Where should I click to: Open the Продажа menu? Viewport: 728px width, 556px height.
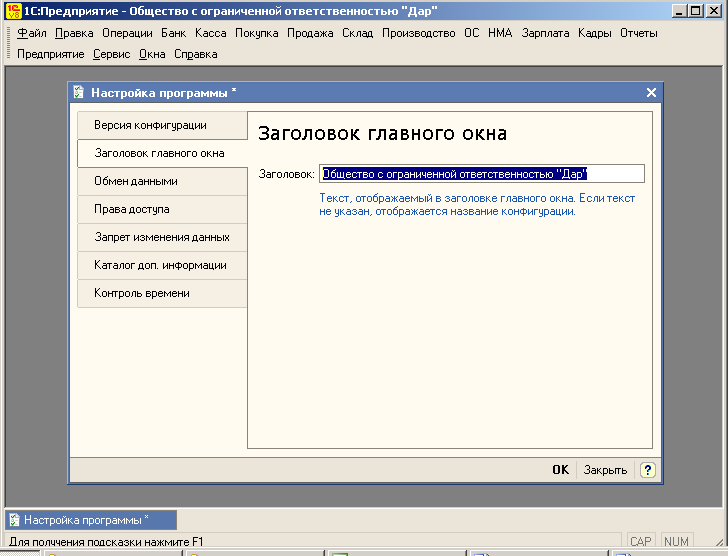pos(310,33)
